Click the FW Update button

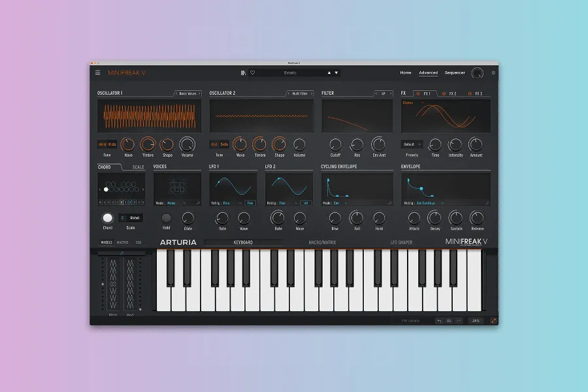coord(411,321)
